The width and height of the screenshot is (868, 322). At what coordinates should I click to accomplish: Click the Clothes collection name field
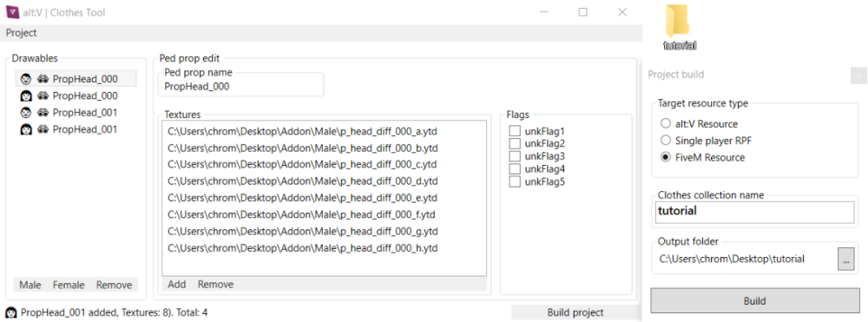pos(754,212)
